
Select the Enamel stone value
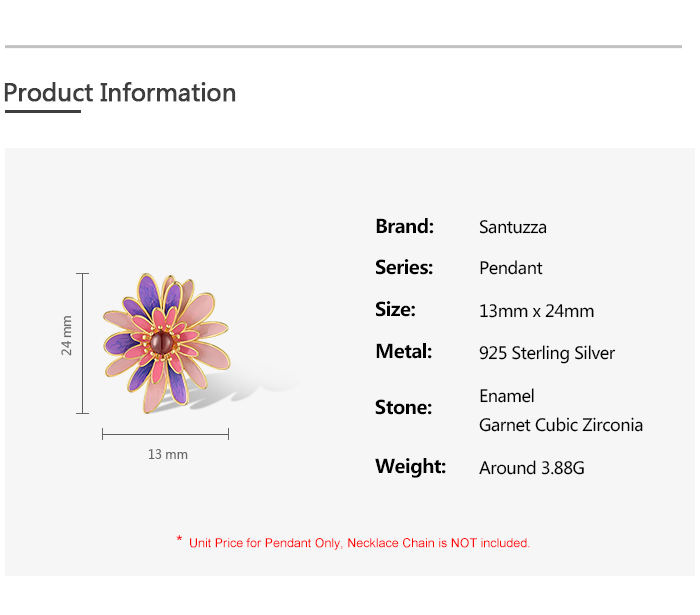[507, 396]
